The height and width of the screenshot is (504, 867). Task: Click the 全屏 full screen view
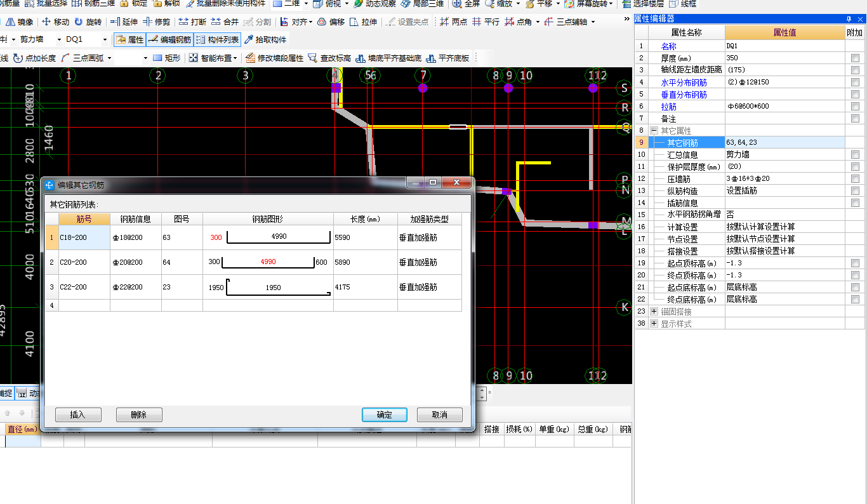click(x=466, y=3)
